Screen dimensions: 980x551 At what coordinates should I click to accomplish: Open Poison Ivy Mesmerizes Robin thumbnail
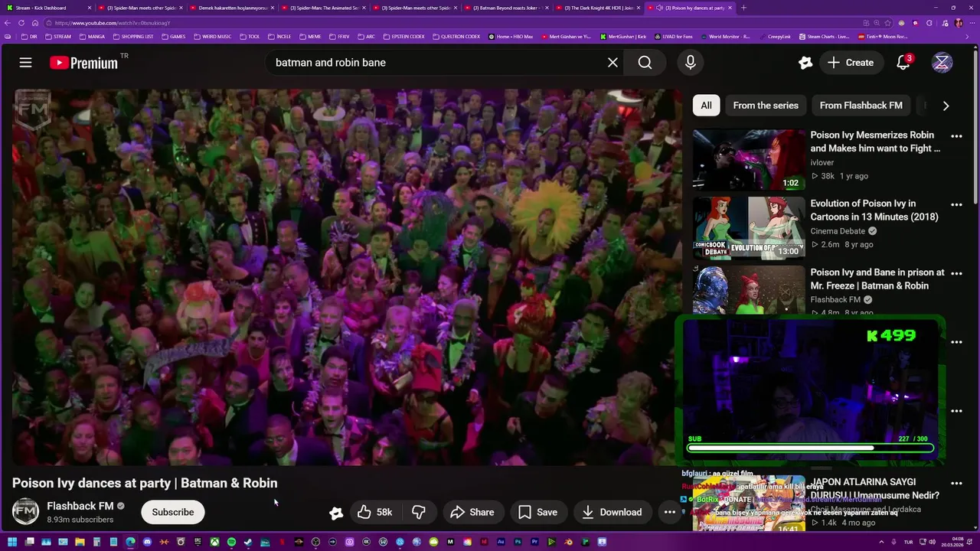click(x=749, y=159)
